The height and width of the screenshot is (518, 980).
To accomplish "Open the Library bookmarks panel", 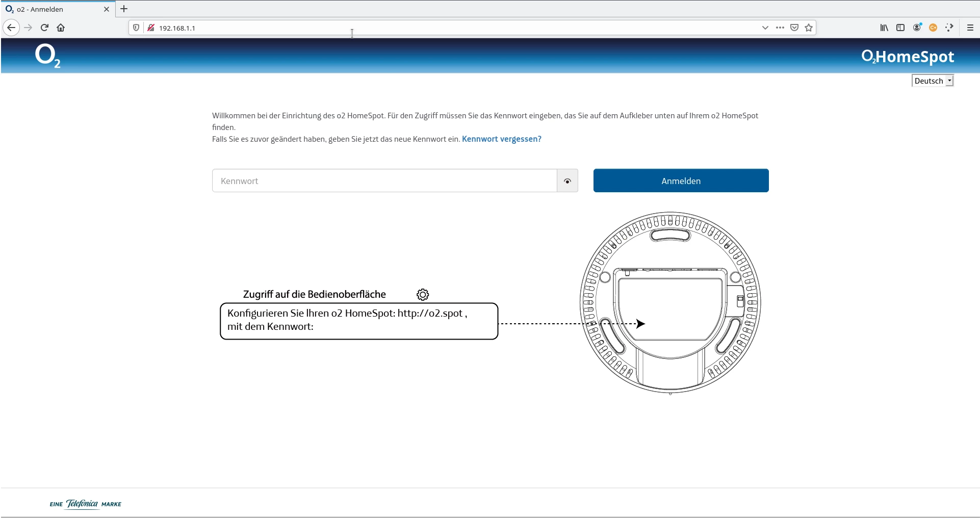I will (884, 28).
